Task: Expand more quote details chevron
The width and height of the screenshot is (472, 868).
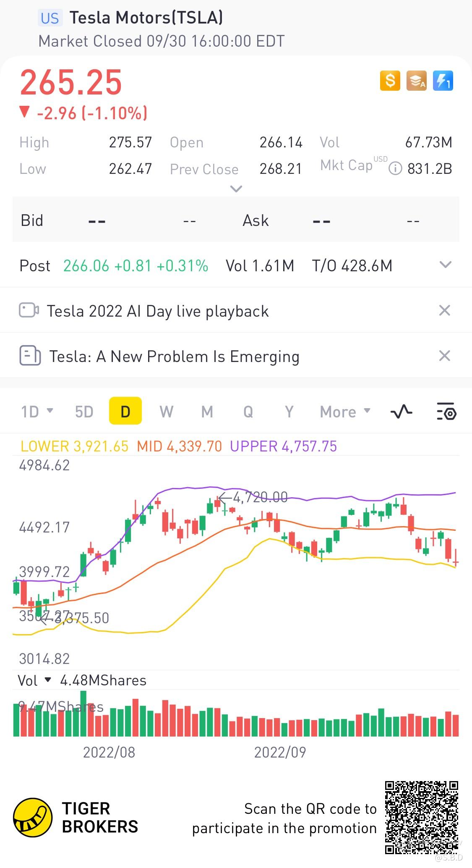Action: point(236,189)
